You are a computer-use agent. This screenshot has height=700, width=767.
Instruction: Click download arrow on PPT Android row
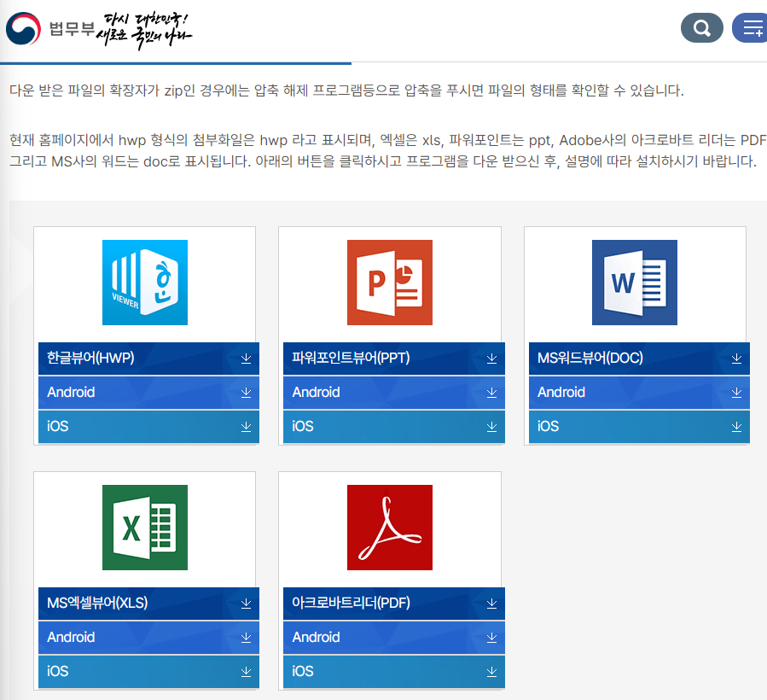(491, 393)
